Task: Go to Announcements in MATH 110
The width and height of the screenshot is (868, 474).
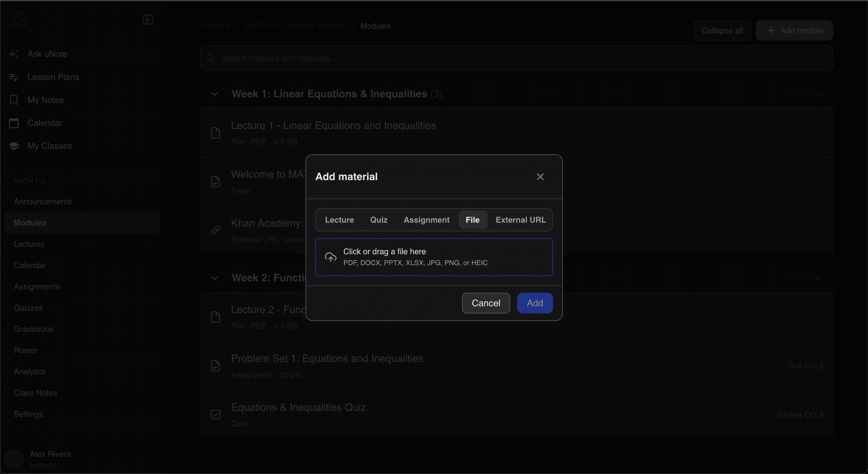Action: point(43,202)
